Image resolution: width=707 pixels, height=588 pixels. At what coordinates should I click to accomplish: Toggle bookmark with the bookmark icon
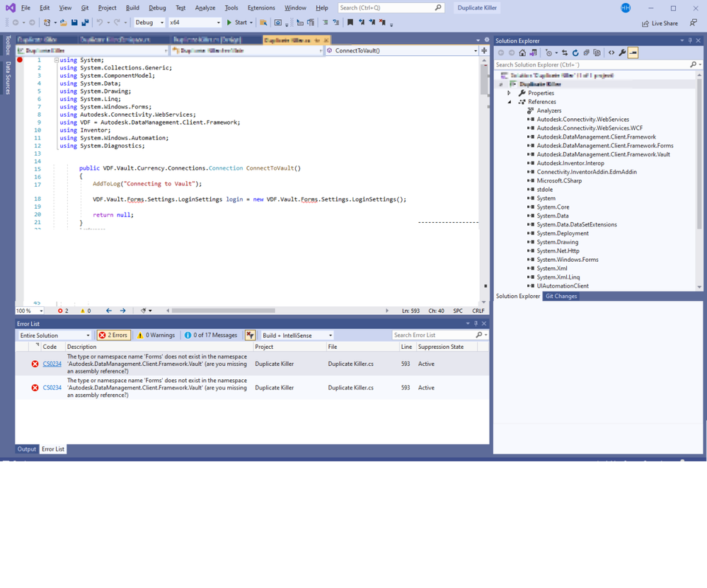(350, 23)
